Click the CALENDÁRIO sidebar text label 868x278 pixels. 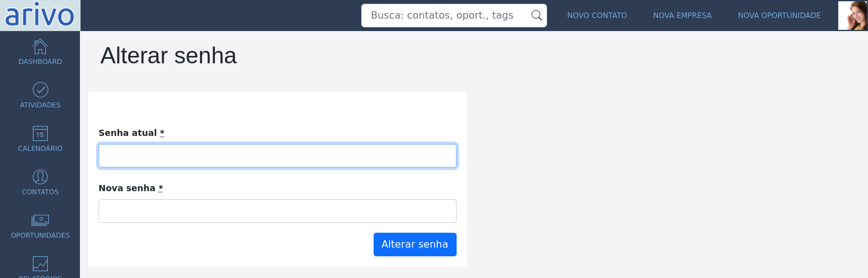(40, 148)
